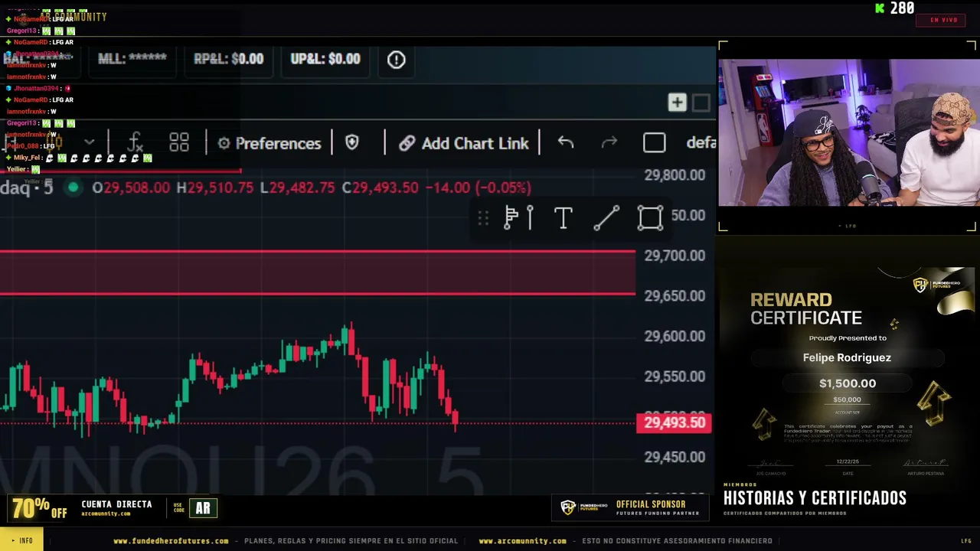Redo the chart action

[609, 142]
